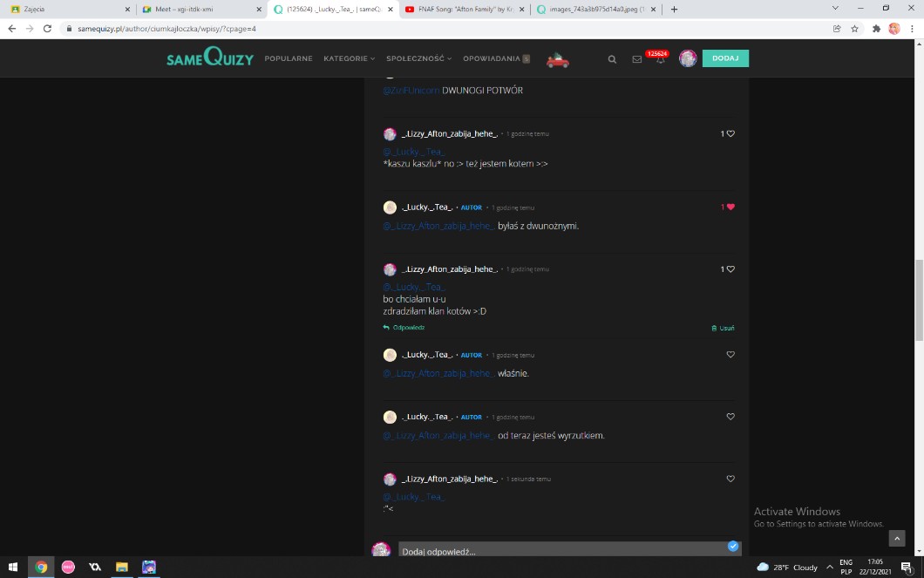The height and width of the screenshot is (578, 924).
Task: Unlike the red-hearted comment "byłaś z dwunożnymi."
Action: click(x=730, y=207)
